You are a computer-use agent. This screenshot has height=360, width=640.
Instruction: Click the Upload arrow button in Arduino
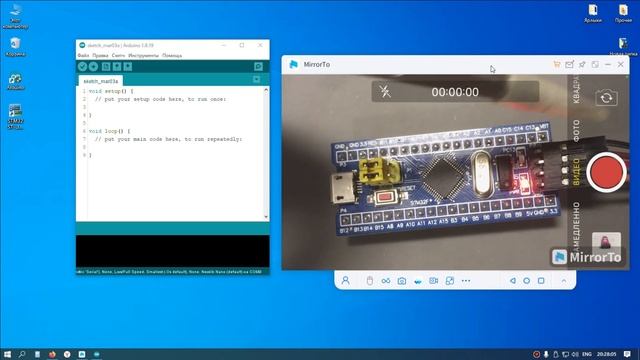point(93,67)
